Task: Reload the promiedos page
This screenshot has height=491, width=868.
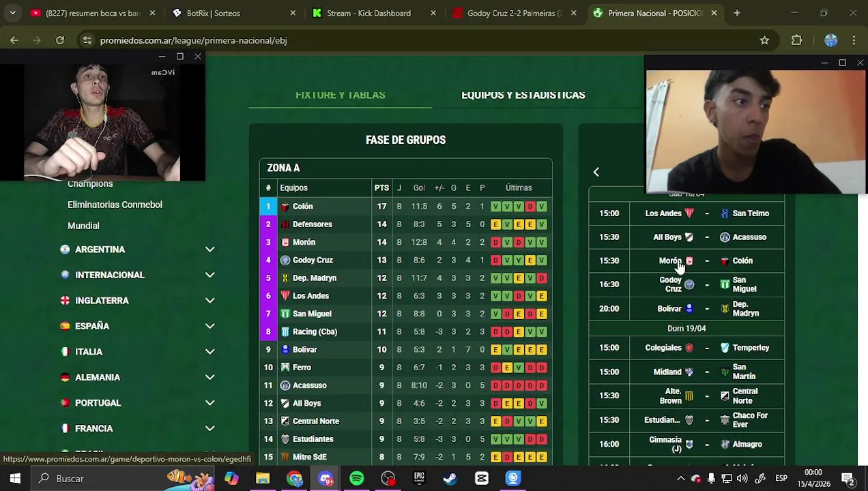Action: point(60,40)
